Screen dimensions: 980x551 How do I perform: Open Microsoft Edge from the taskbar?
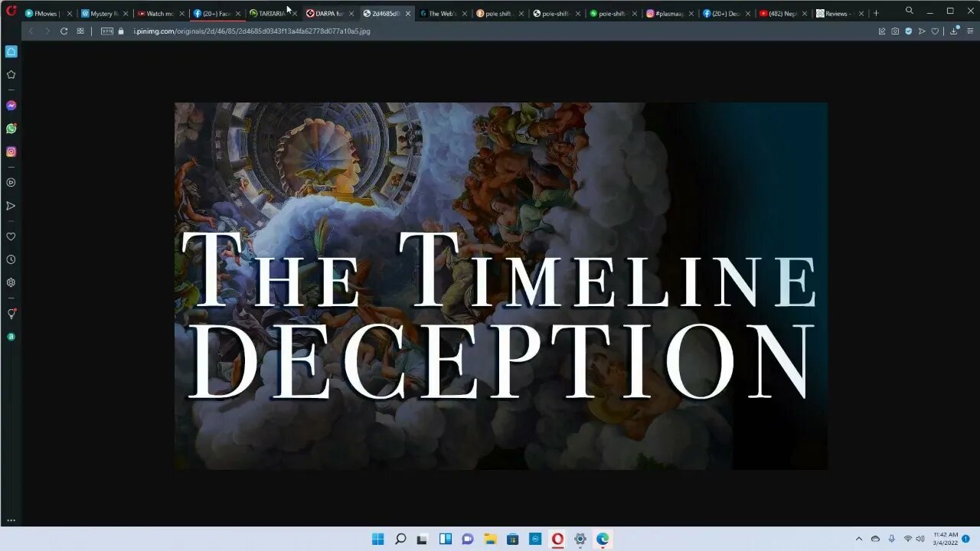point(603,539)
